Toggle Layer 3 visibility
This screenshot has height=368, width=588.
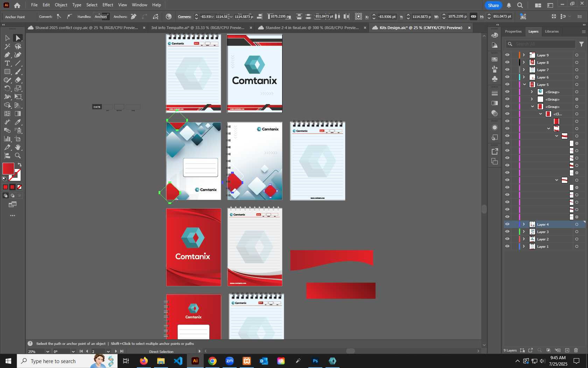(x=507, y=232)
